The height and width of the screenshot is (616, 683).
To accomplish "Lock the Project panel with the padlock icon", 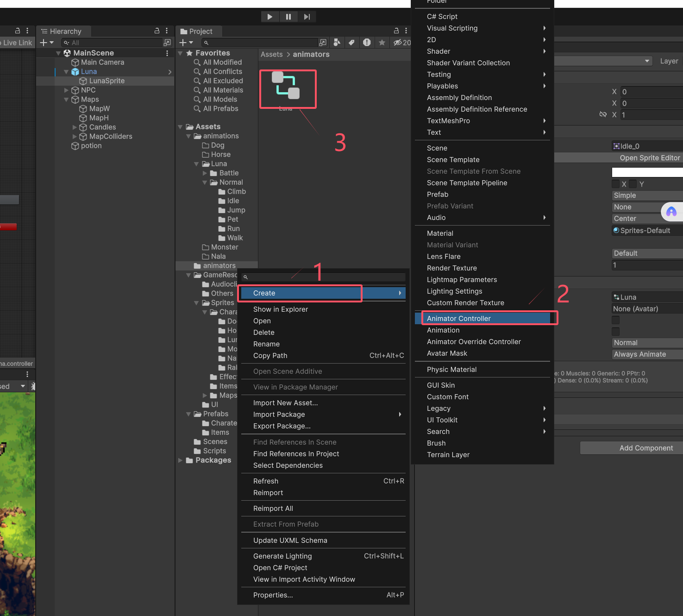I will (396, 31).
